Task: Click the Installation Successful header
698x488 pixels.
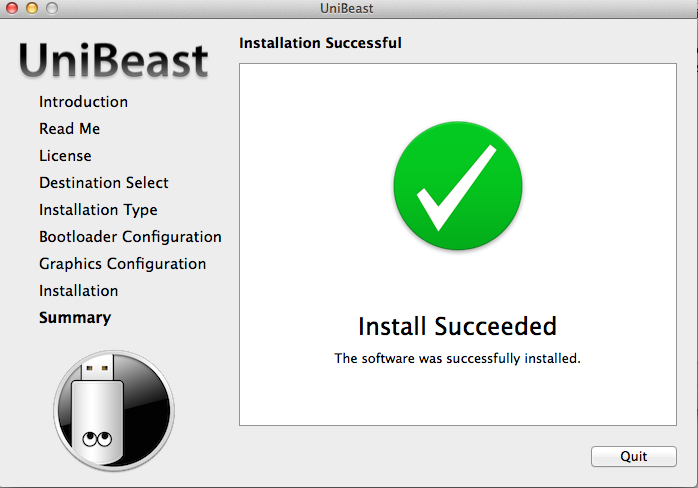Action: tap(320, 43)
